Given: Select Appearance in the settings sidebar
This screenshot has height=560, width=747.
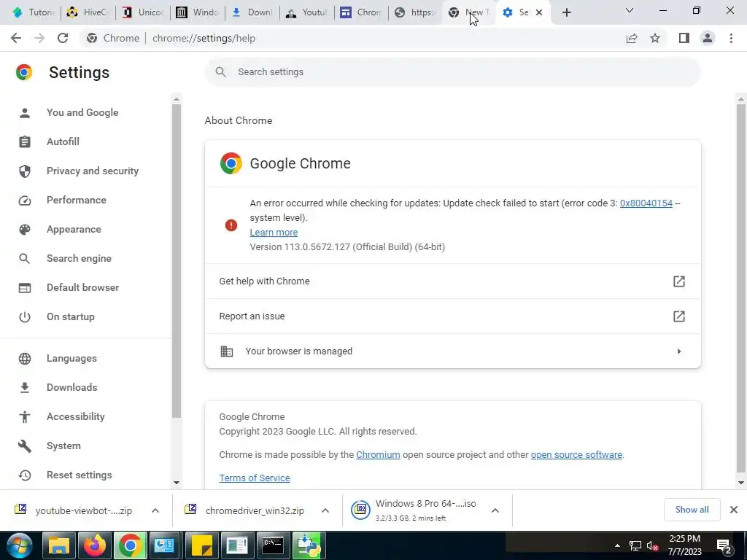Looking at the screenshot, I should click(x=74, y=229).
